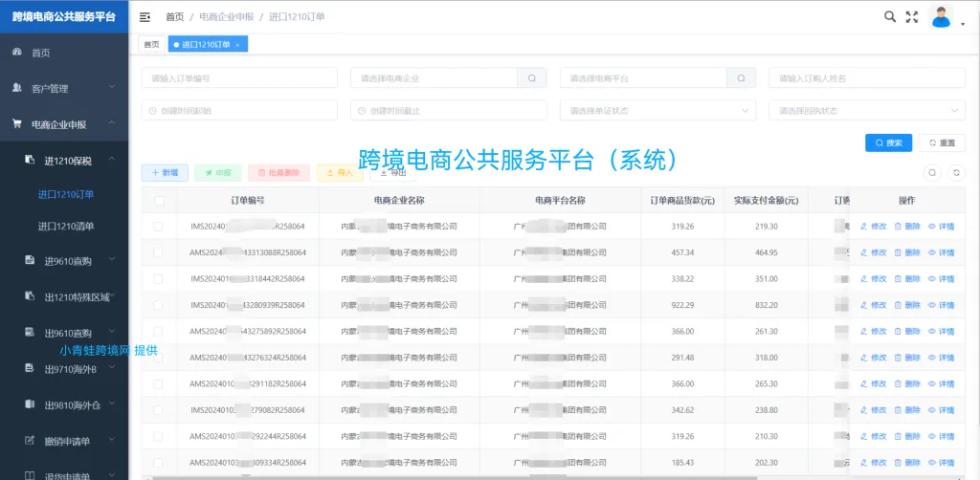
Task: Select the row checkbox for amount 457.34
Action: coord(158,252)
